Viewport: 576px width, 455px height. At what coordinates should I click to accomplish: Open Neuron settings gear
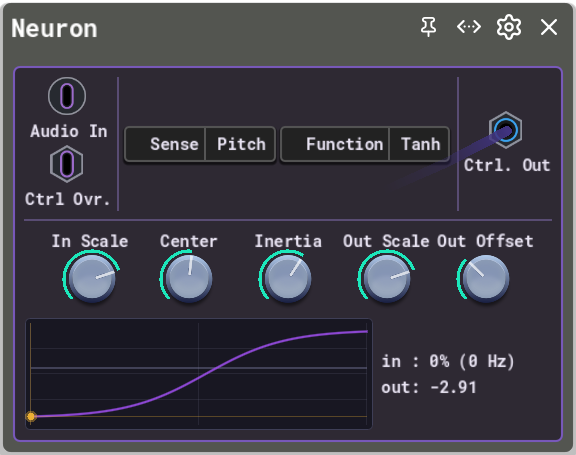coord(509,27)
